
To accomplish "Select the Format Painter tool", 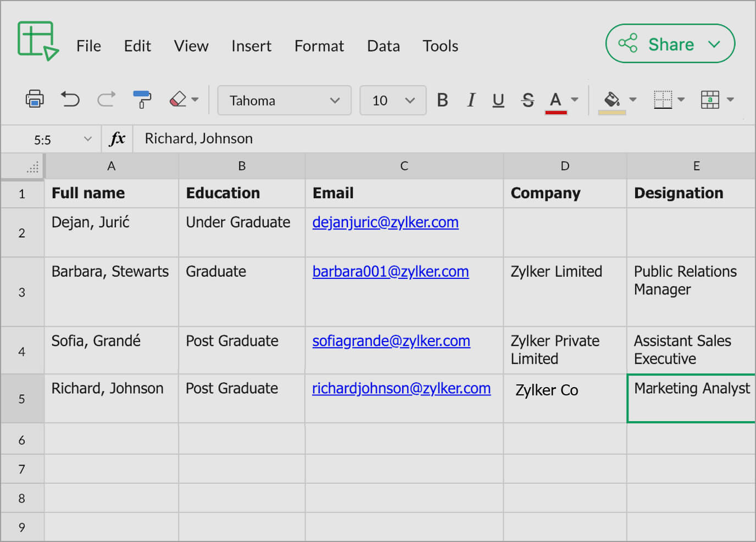I will [x=142, y=99].
